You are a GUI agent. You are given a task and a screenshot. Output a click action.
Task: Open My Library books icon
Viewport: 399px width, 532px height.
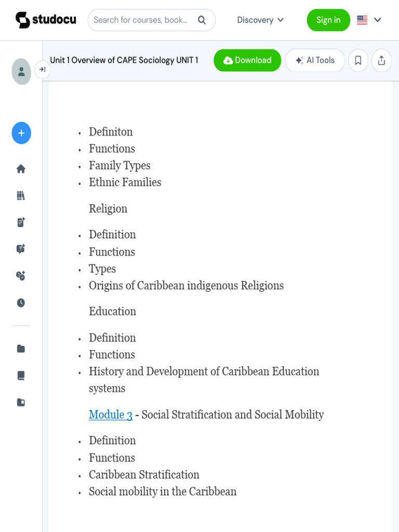click(x=21, y=196)
